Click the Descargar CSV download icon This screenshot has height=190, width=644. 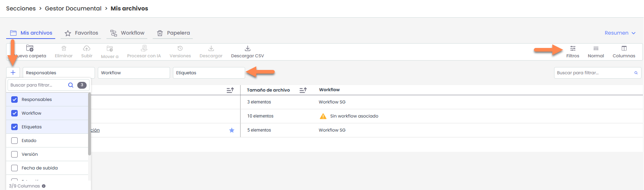click(x=247, y=48)
